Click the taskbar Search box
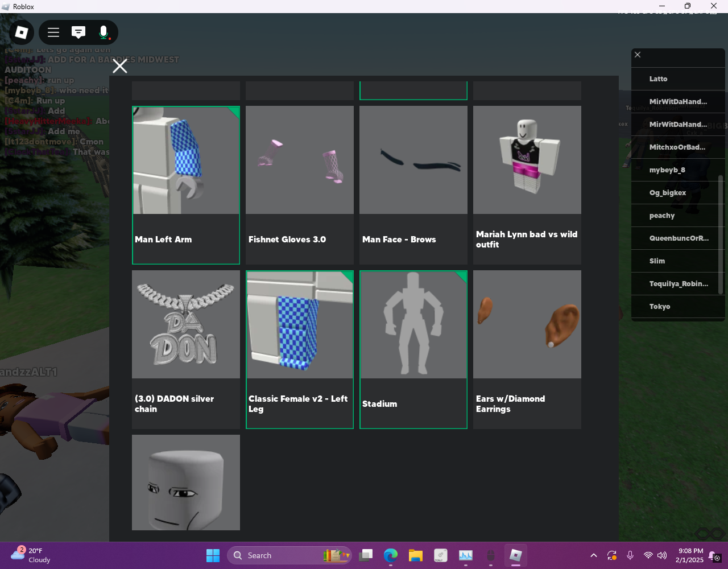Screen dimensions: 728x569 [289, 555]
